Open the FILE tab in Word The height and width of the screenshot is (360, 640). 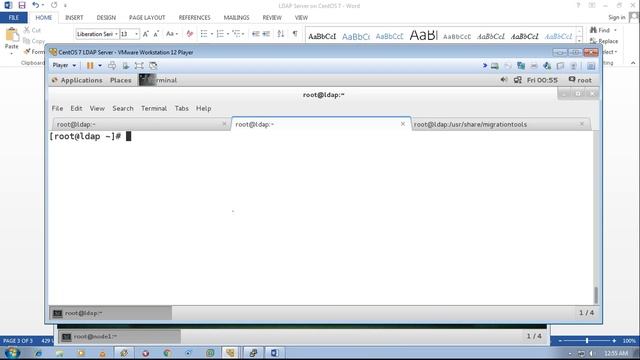click(x=13, y=18)
